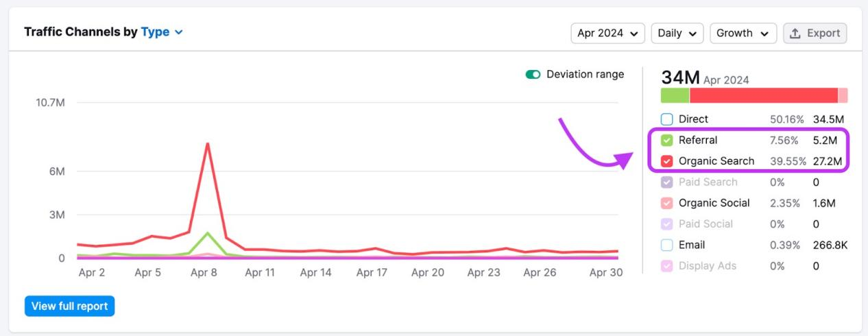Screen dimensions: 868x336
Task: Toggle the Display Ads checkbox
Action: (x=667, y=266)
